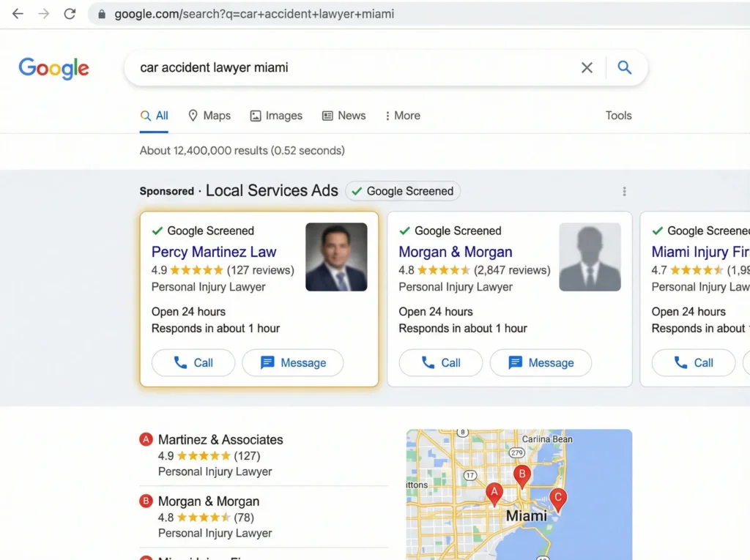The height and width of the screenshot is (560, 750).
Task: Expand the More search filters menu
Action: click(x=403, y=116)
